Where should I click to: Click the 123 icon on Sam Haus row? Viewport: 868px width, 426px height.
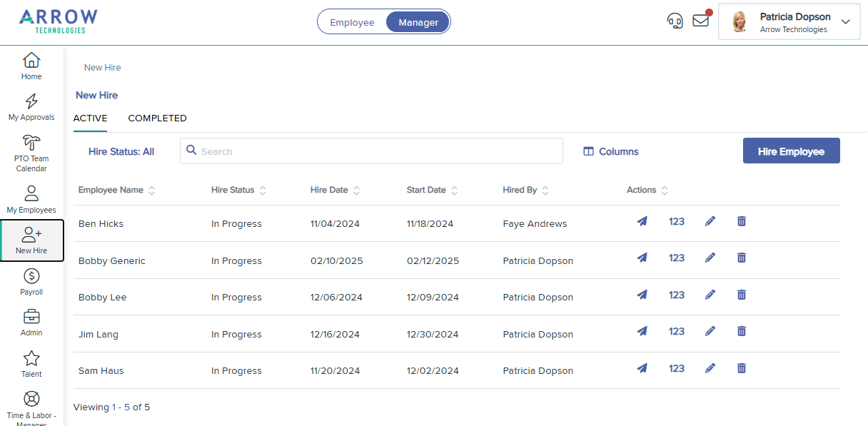click(676, 368)
